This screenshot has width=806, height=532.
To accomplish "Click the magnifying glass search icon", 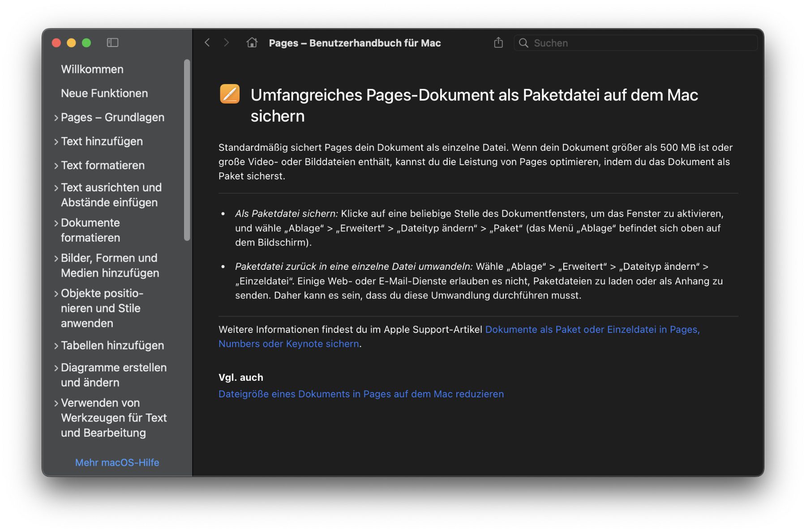I will 523,43.
